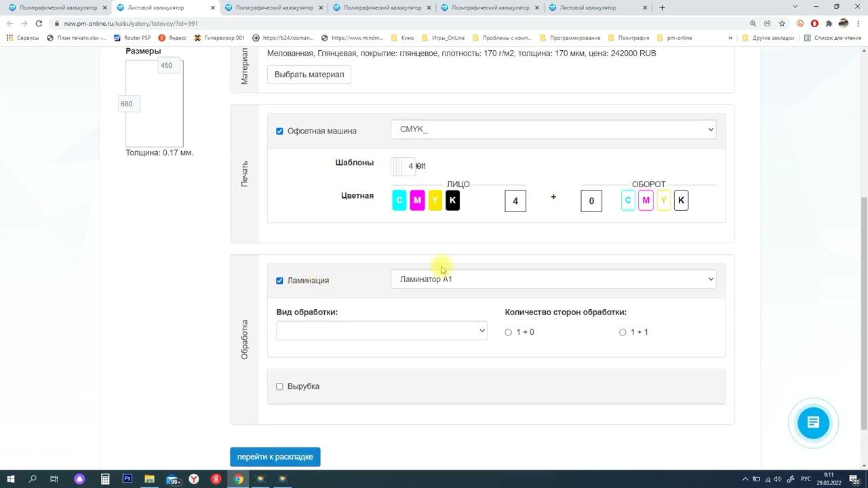The height and width of the screenshot is (488, 868).
Task: Open the Ламинатор A1 dropdown
Action: 553,279
